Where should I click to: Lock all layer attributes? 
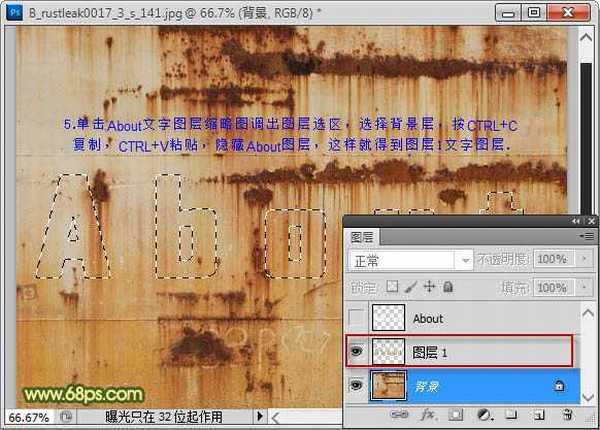tap(448, 286)
